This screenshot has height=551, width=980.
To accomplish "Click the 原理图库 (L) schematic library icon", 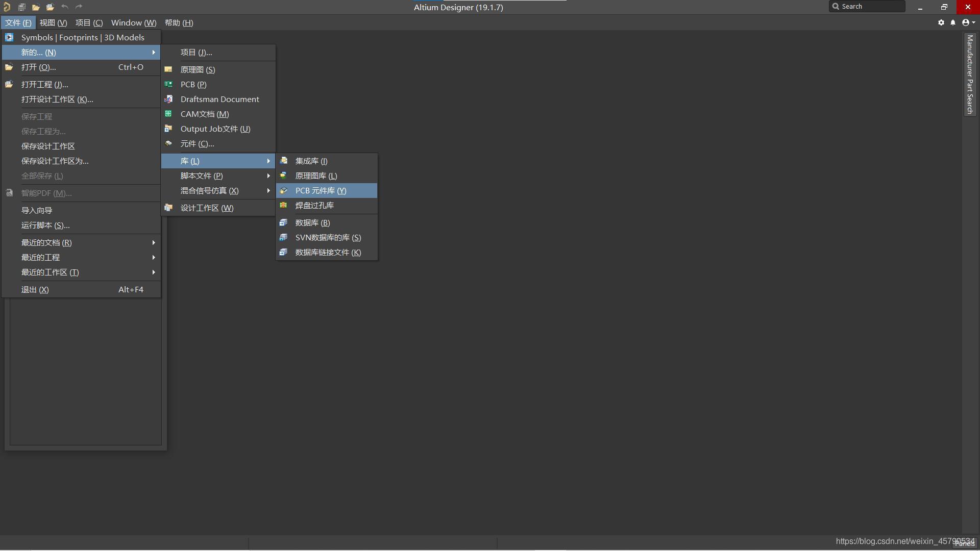I will coord(284,176).
